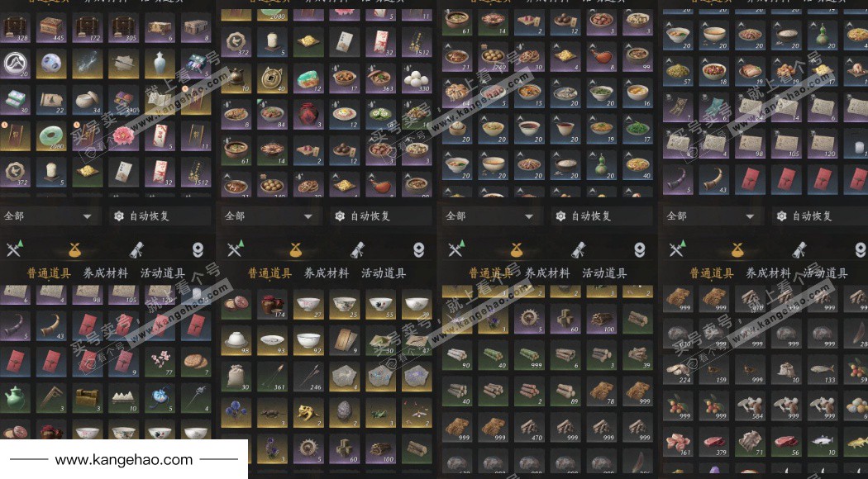
Task: Select the green teapot item
Action: coord(15,398)
